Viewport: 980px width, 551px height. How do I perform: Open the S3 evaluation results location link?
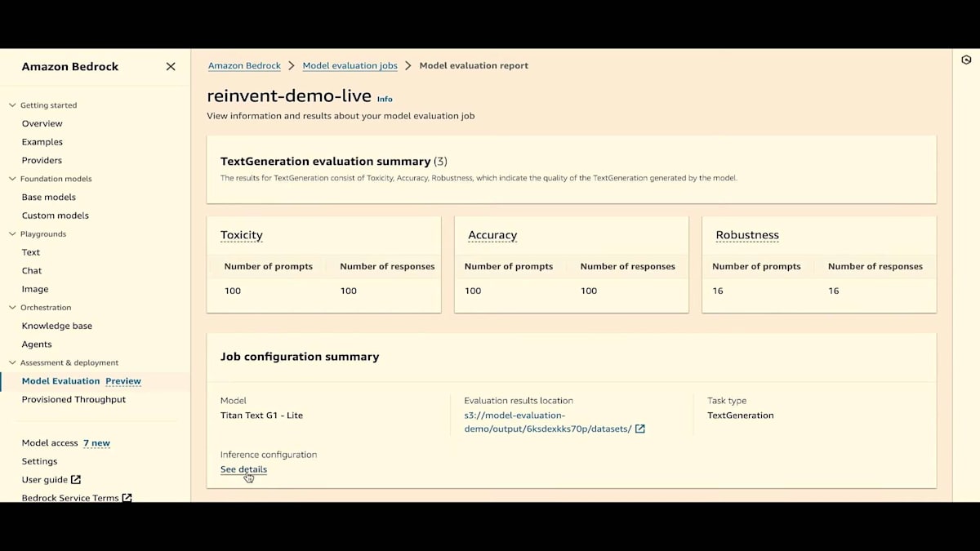coord(548,422)
